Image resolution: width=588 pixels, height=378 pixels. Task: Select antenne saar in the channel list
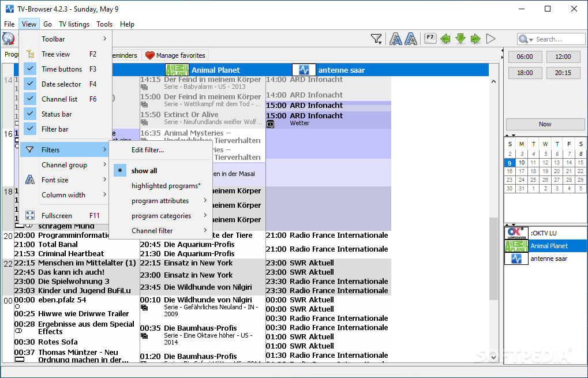point(546,259)
